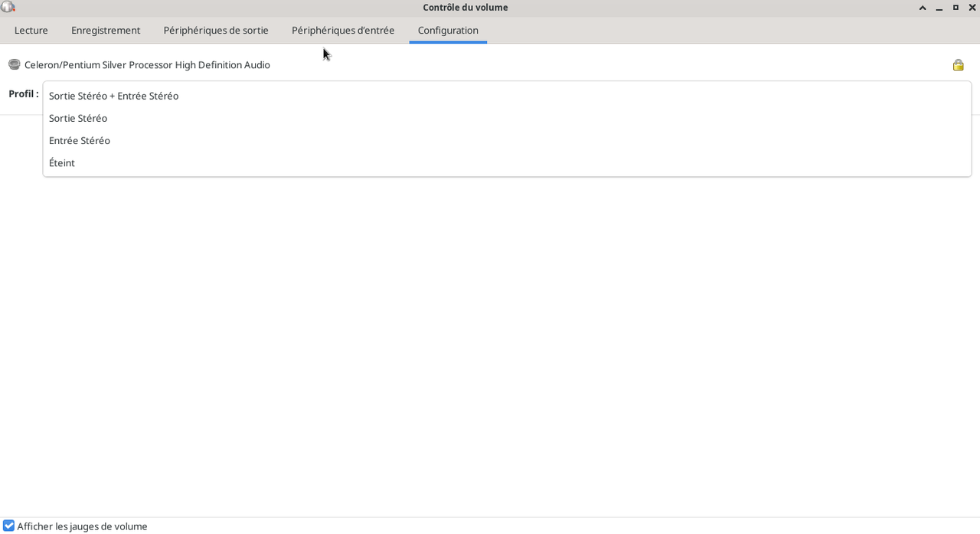Go to Périphériques de sortie tab
The width and height of the screenshot is (980, 534).
pos(216,31)
